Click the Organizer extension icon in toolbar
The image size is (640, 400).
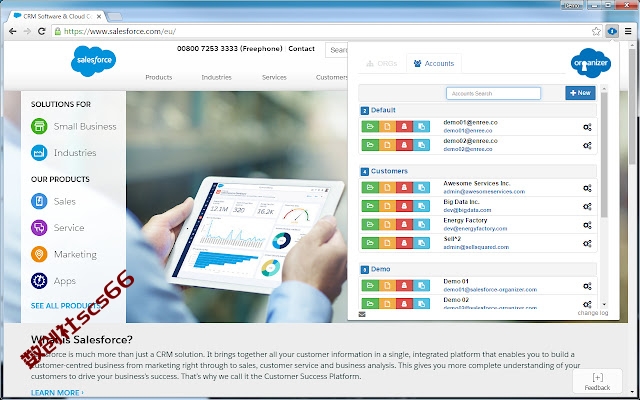[x=612, y=31]
